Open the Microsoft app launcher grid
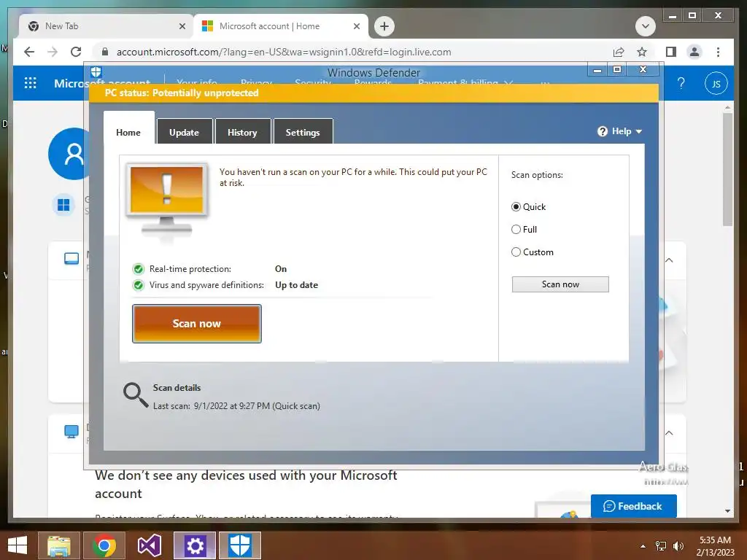Screen dimensions: 747x560 pyautogui.click(x=30, y=83)
